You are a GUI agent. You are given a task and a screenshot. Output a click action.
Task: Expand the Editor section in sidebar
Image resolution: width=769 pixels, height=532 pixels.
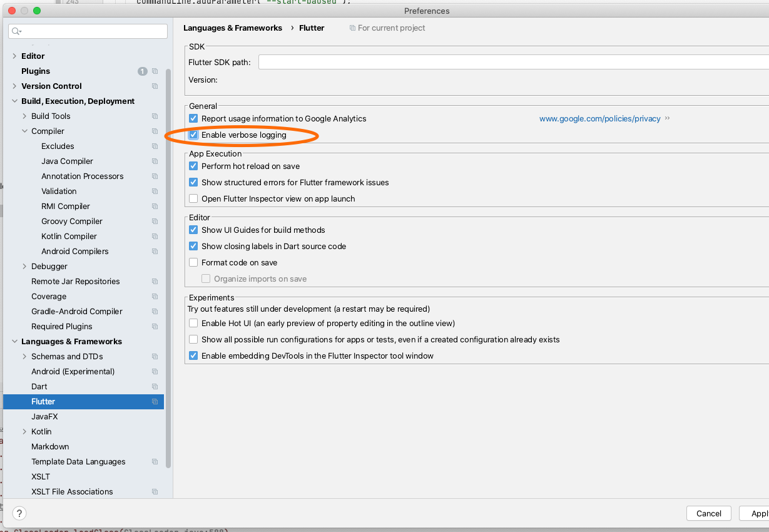[14, 56]
